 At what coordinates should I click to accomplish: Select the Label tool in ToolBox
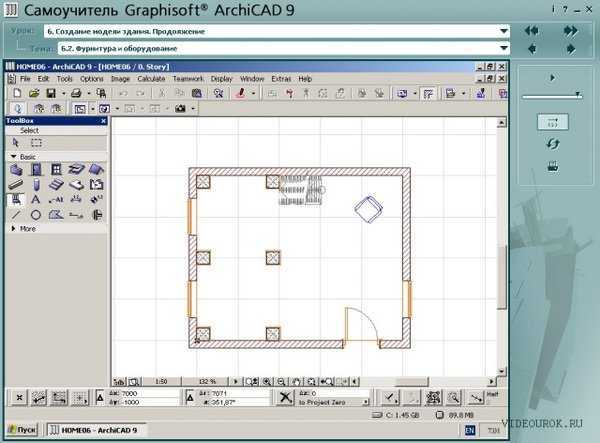(56, 200)
